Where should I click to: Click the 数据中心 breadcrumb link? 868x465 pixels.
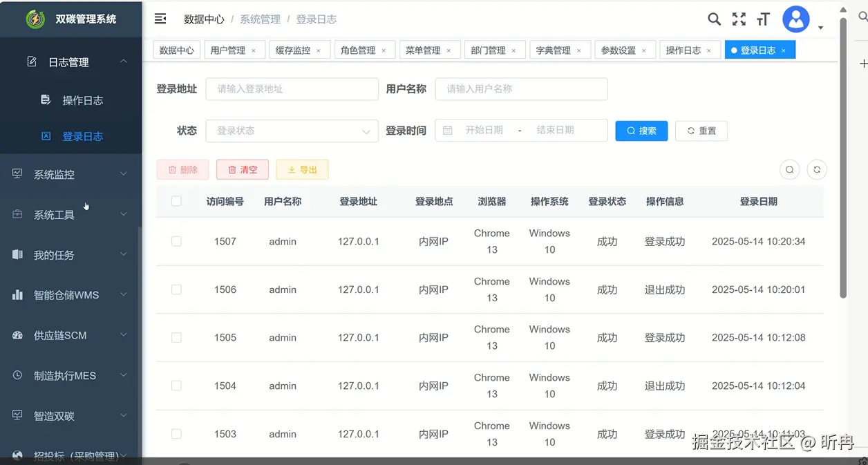coord(204,19)
